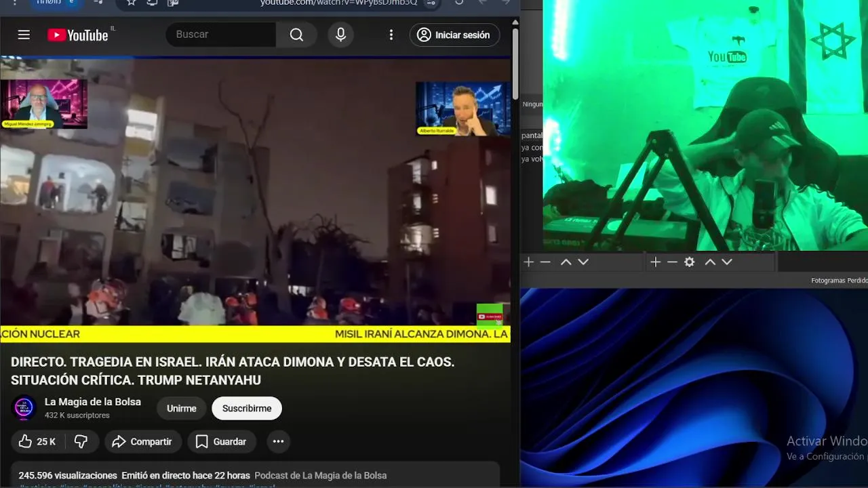868x488 pixels.
Task: Open La Magia de la Bolsa channel name link
Action: tap(93, 402)
